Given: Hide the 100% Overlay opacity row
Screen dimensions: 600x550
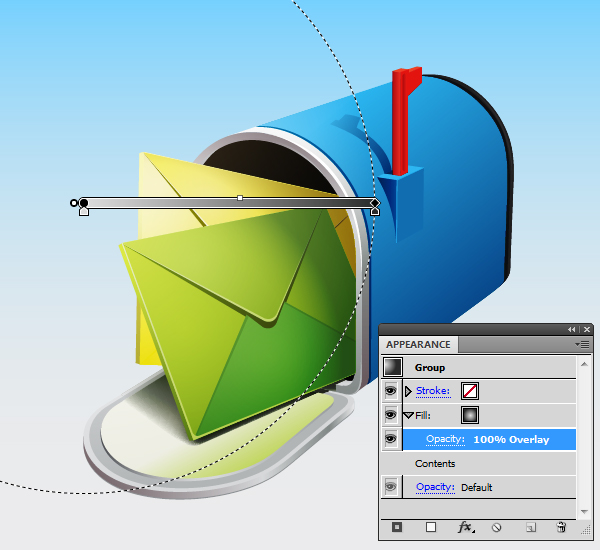Looking at the screenshot, I should [x=391, y=439].
